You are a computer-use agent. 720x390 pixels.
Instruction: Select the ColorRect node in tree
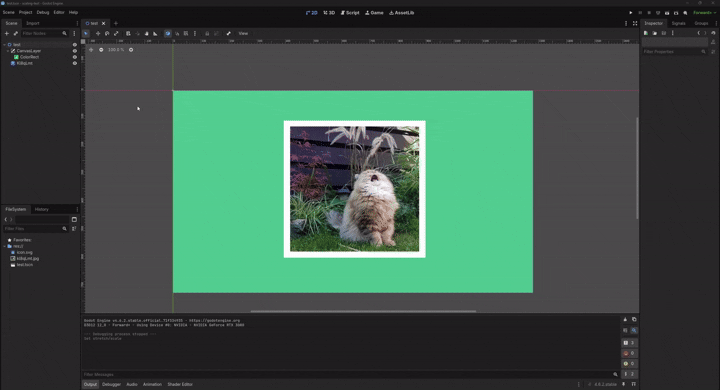29,57
